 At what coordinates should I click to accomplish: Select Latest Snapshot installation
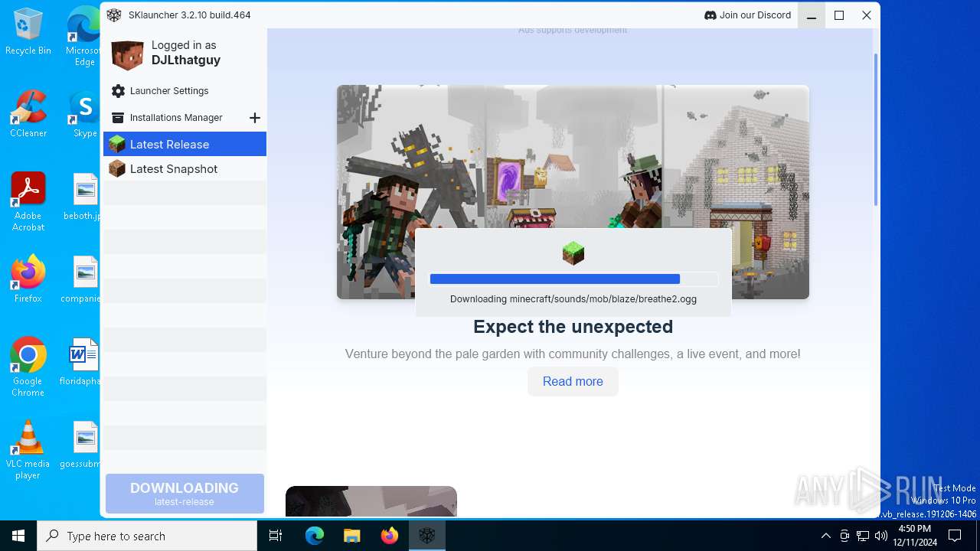(x=185, y=168)
